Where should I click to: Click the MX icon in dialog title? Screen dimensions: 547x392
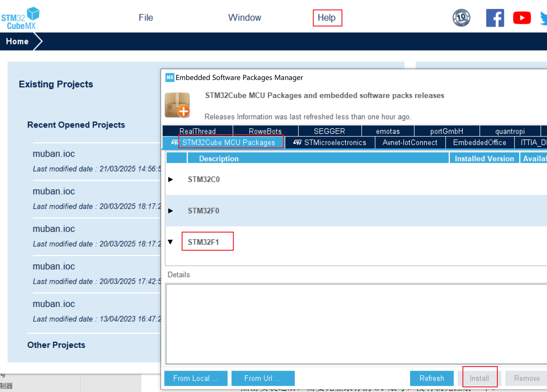[170, 78]
